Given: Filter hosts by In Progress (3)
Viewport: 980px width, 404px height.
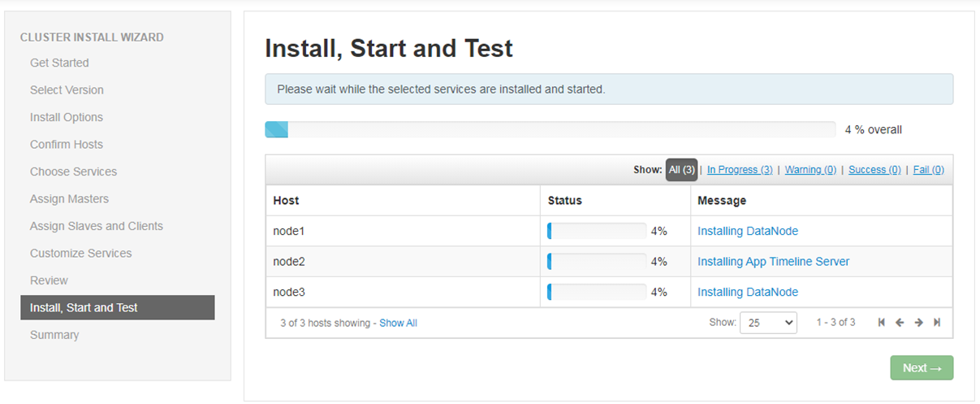Looking at the screenshot, I should click(x=740, y=170).
